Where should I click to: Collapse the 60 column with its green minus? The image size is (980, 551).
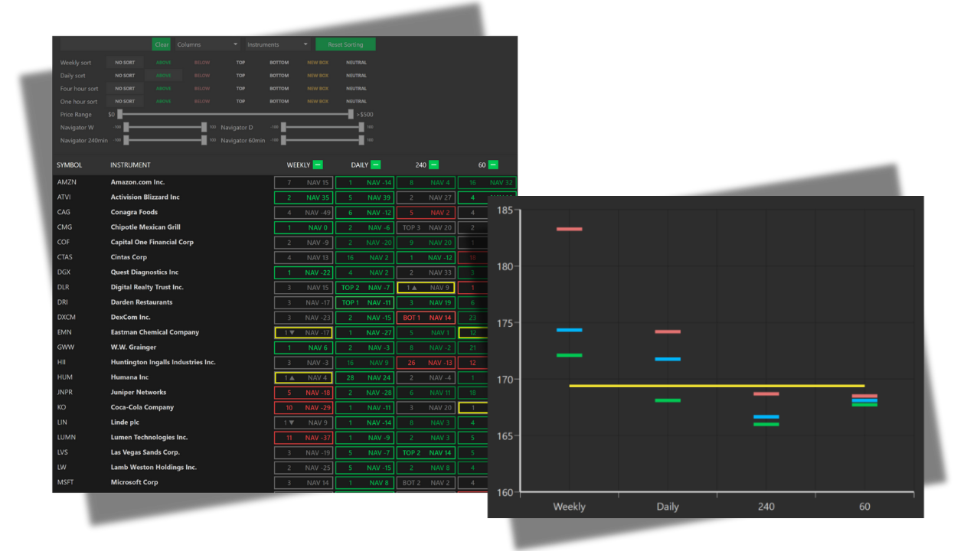[x=493, y=165]
